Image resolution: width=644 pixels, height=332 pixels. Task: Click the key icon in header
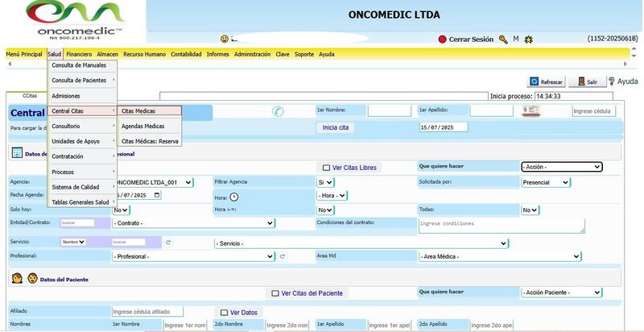pyautogui.click(x=503, y=39)
